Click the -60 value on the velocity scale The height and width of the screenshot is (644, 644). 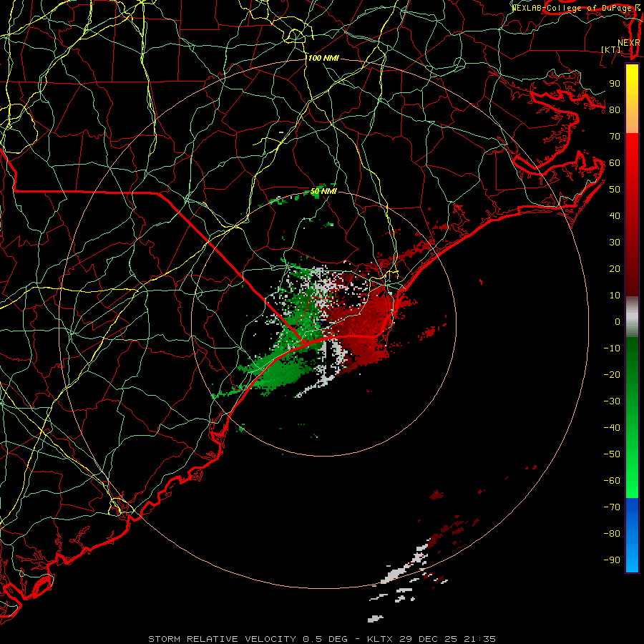coord(612,481)
